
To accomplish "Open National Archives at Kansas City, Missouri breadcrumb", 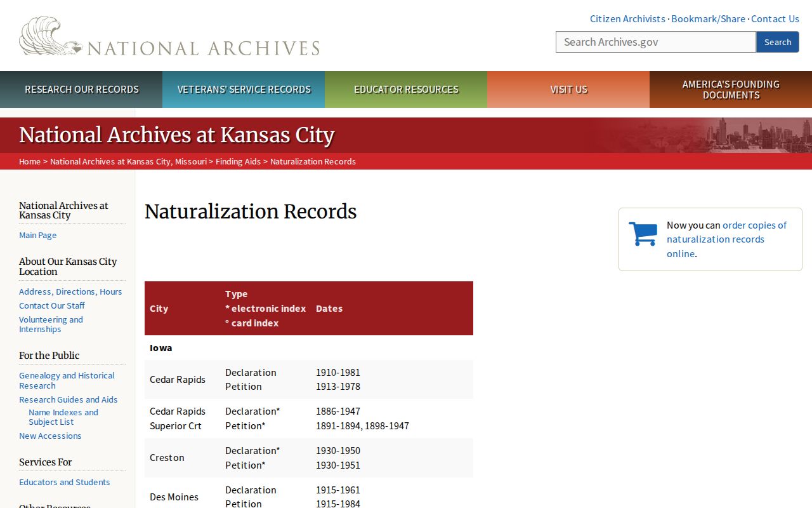I will [128, 161].
